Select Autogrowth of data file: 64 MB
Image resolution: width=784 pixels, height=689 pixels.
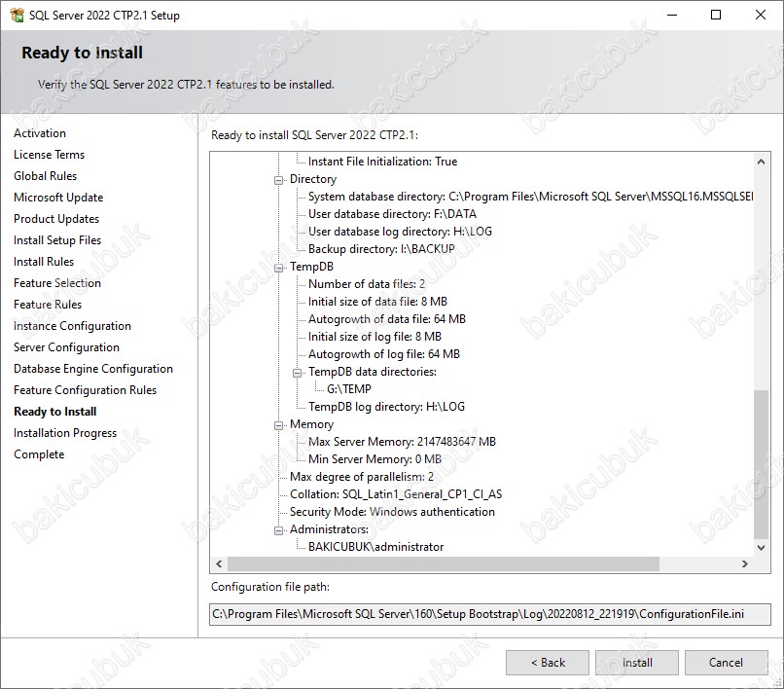point(386,319)
